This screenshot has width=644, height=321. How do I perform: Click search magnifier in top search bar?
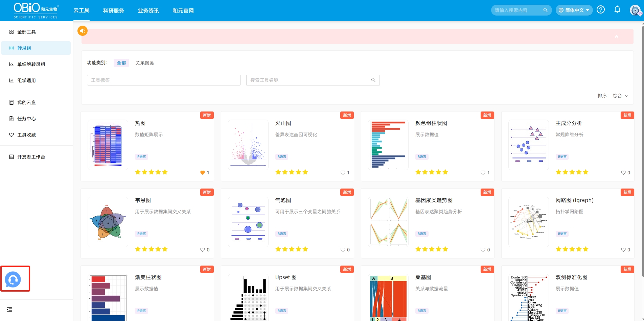click(545, 10)
